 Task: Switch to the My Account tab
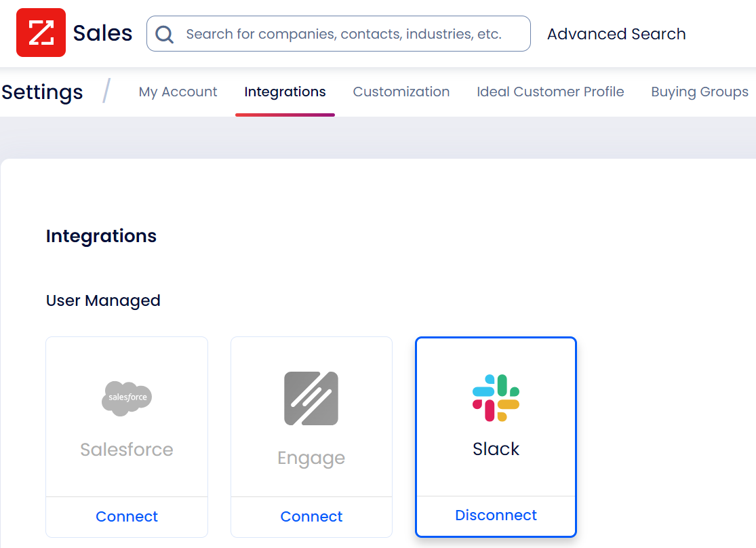click(178, 92)
